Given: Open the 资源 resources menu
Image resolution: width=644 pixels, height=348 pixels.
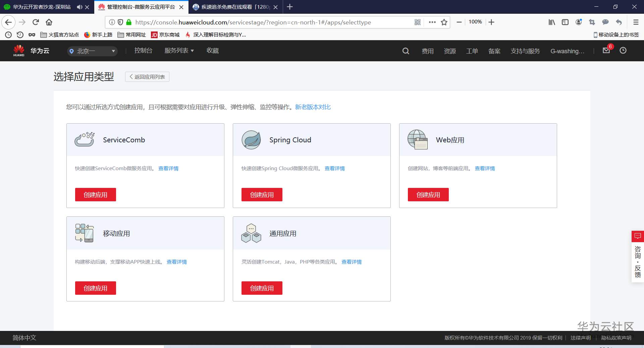Looking at the screenshot, I should [450, 51].
